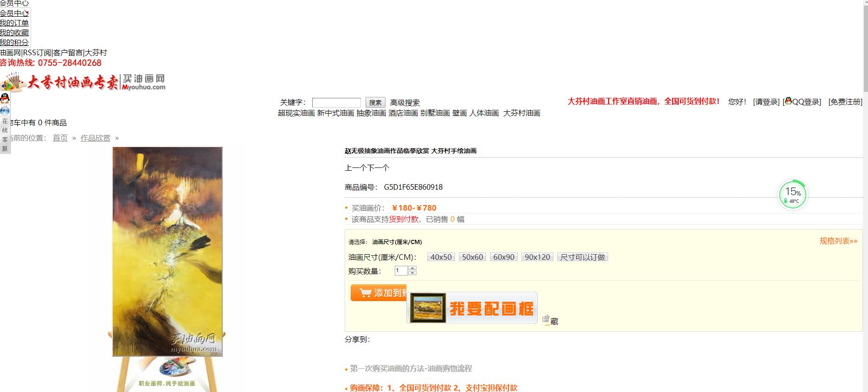Select the 50x60 painting size option
The height and width of the screenshot is (392, 868).
(x=472, y=257)
